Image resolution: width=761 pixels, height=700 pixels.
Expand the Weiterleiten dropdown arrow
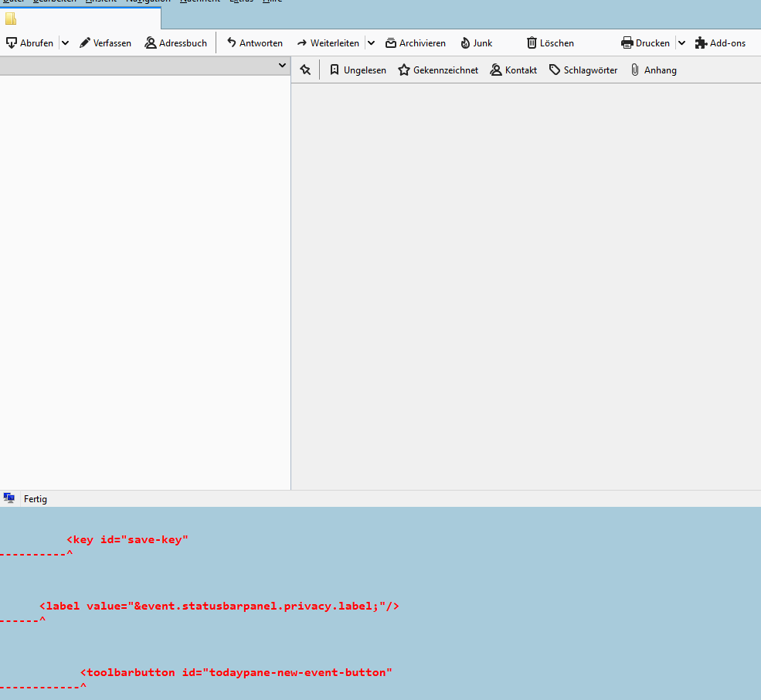(371, 43)
